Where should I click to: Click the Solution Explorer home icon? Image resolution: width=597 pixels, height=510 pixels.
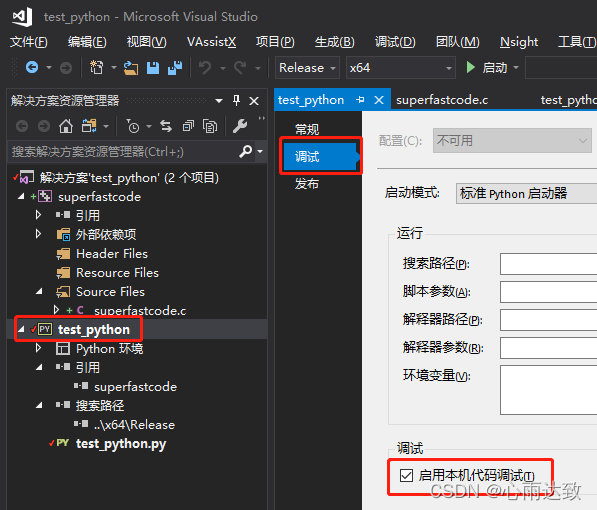coord(66,126)
